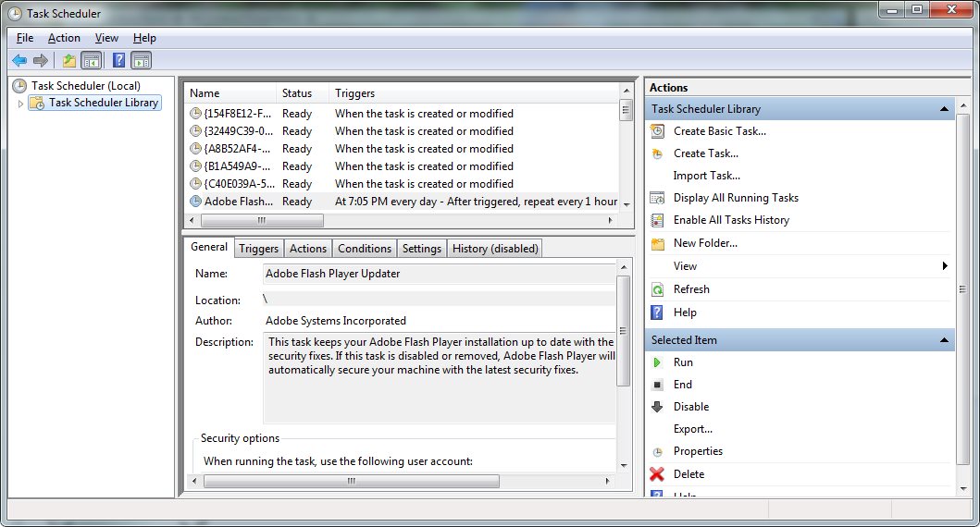The width and height of the screenshot is (980, 527).
Task: Click the Actions pane scroll-down arrow
Action: pos(963,488)
